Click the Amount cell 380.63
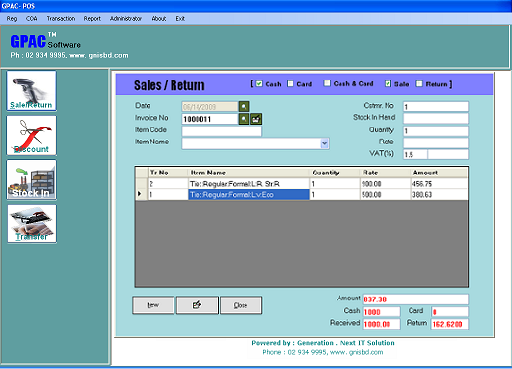Image resolution: width=512 pixels, height=369 pixels. tap(439, 195)
